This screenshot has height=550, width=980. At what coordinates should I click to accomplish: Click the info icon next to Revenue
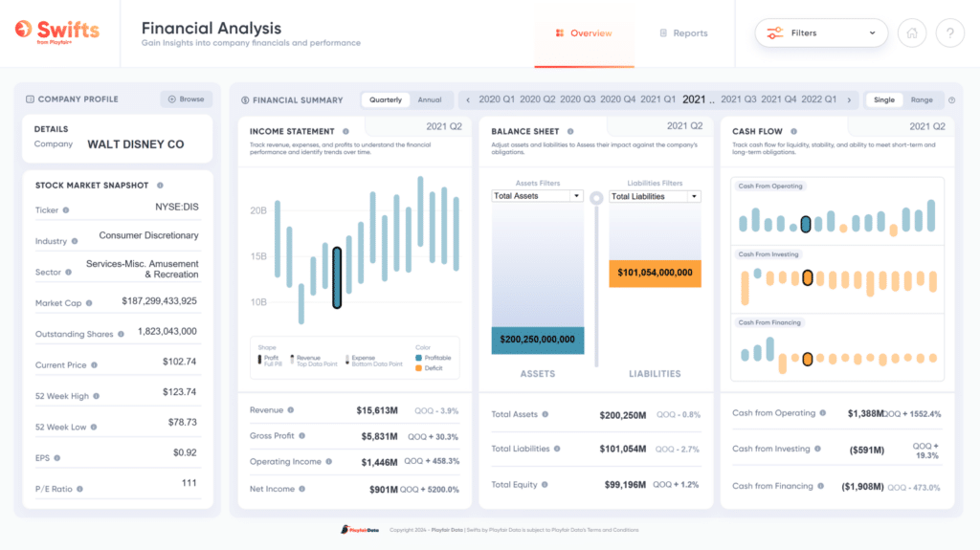[x=291, y=410]
